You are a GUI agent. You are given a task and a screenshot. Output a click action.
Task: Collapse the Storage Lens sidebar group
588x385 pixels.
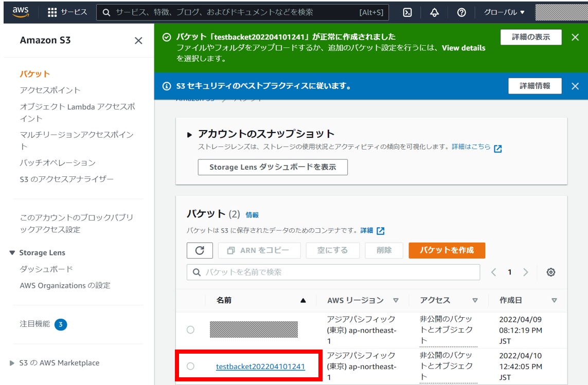pos(12,253)
